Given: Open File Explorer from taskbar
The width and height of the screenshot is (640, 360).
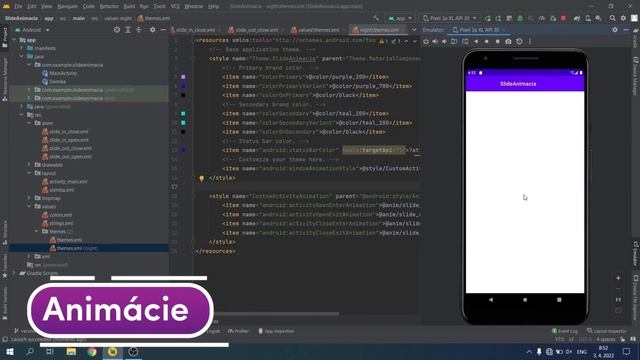Looking at the screenshot, I should [x=71, y=351].
